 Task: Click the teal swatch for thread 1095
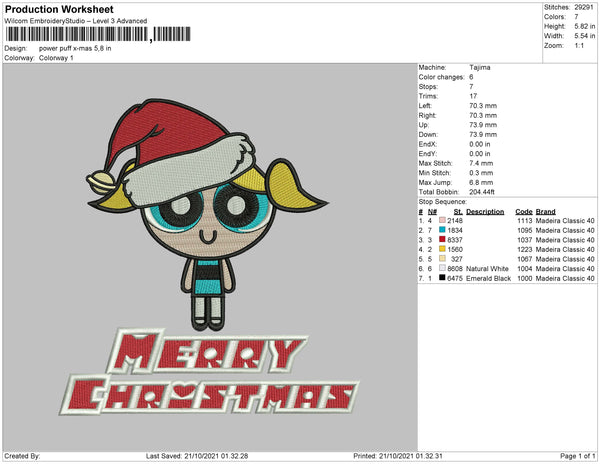(442, 230)
